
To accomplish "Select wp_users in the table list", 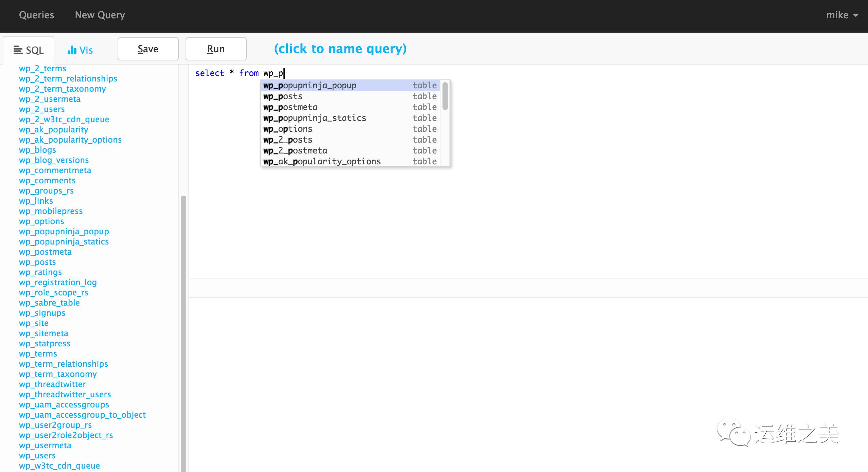I will pos(37,455).
